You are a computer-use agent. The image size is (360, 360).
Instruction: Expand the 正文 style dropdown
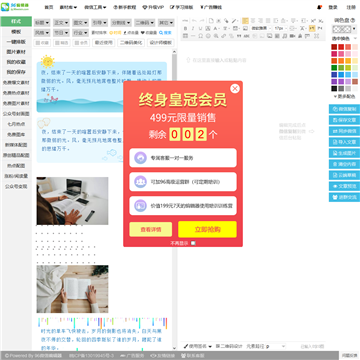pos(61,23)
